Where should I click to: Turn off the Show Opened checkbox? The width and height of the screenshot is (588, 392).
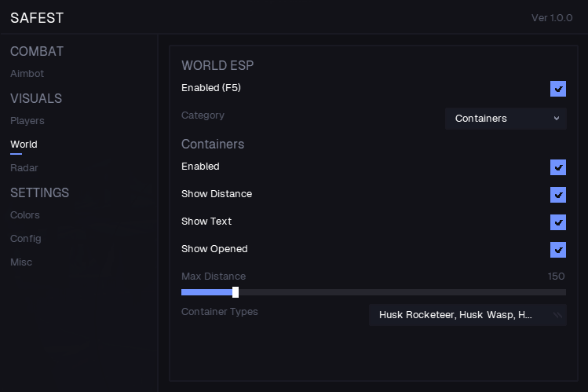(558, 250)
